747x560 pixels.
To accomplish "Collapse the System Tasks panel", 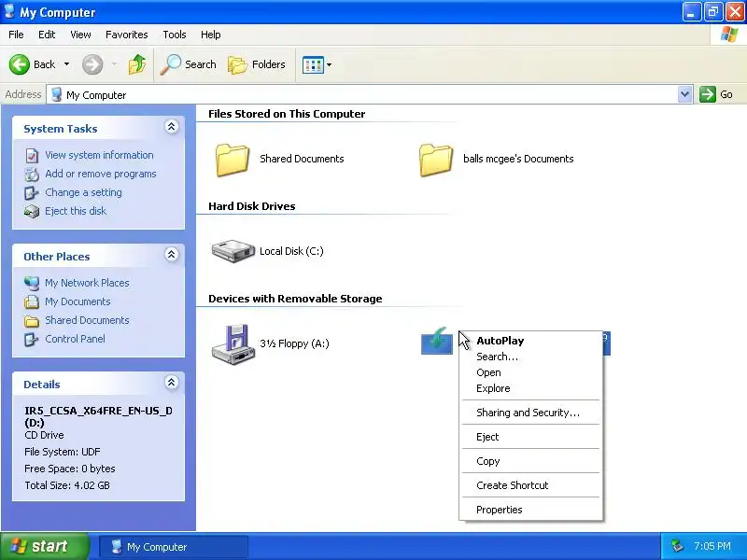I will pos(172,126).
